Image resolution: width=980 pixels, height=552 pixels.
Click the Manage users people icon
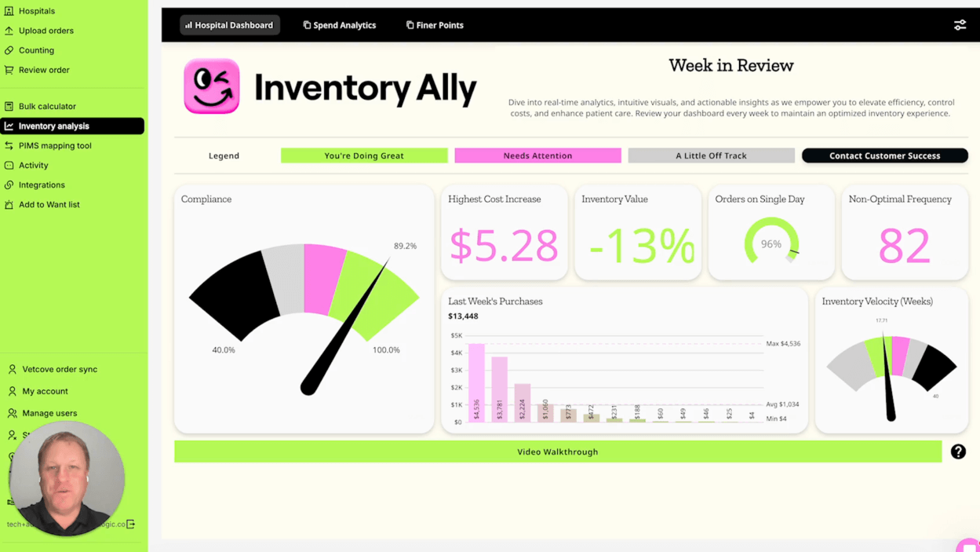pos(13,413)
